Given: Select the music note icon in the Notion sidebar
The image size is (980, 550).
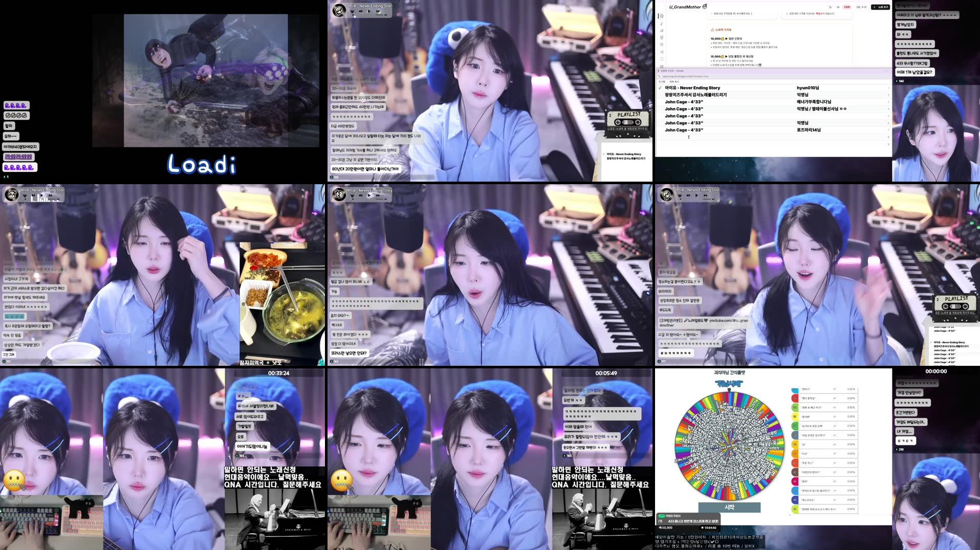Looking at the screenshot, I should tap(661, 24).
